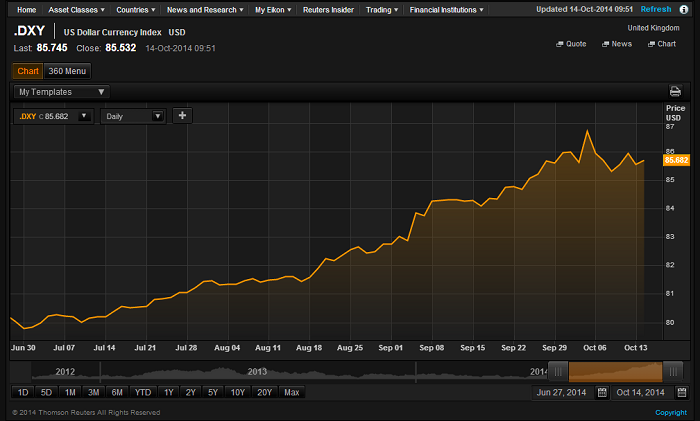Click the start date field Jun 27, 2014
The width and height of the screenshot is (700, 421).
(x=562, y=392)
